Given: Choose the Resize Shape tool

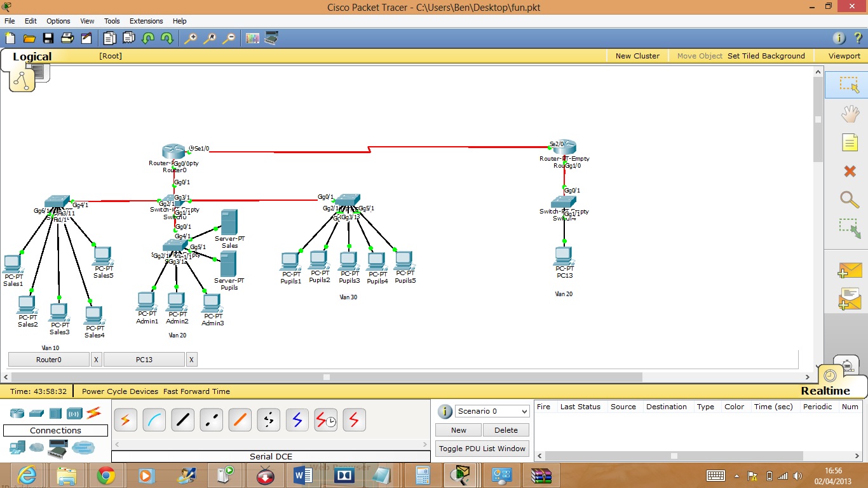Looking at the screenshot, I should (x=850, y=229).
